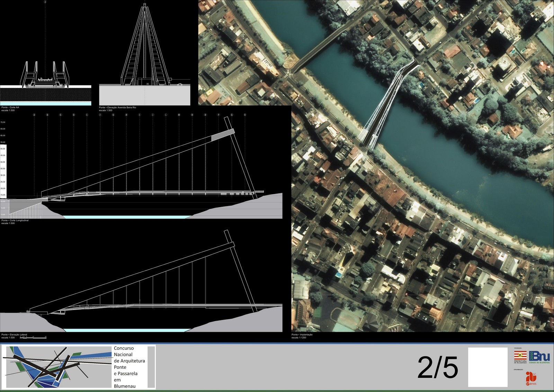Click the 'Ponte • Elevação Avenida Beira Rio' caption
The image size is (554, 392).
117,108
